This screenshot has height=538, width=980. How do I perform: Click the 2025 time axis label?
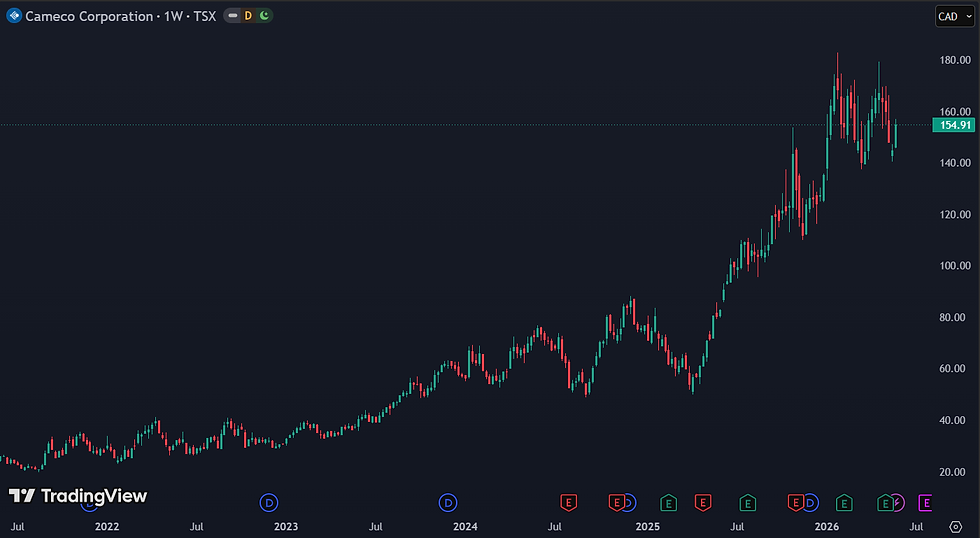[648, 527]
